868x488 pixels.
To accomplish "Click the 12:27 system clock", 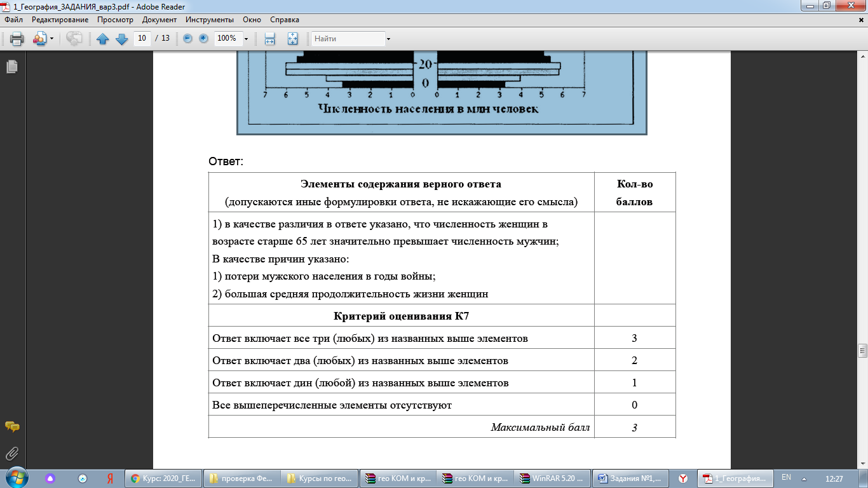I will tap(834, 478).
